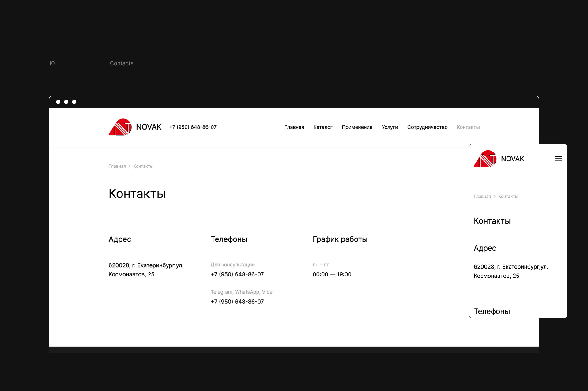Click desktop breadcrumb chevron arrow

click(130, 166)
